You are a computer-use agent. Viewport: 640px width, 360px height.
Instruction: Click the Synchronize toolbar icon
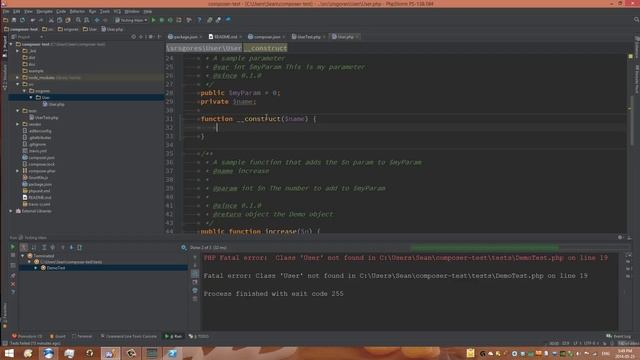click(x=22, y=20)
